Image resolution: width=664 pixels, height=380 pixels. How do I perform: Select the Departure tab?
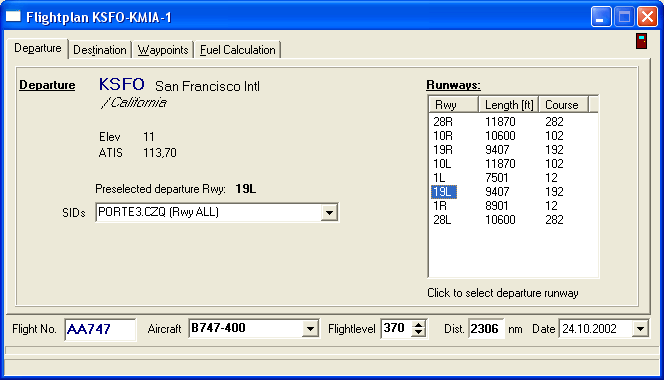click(38, 48)
